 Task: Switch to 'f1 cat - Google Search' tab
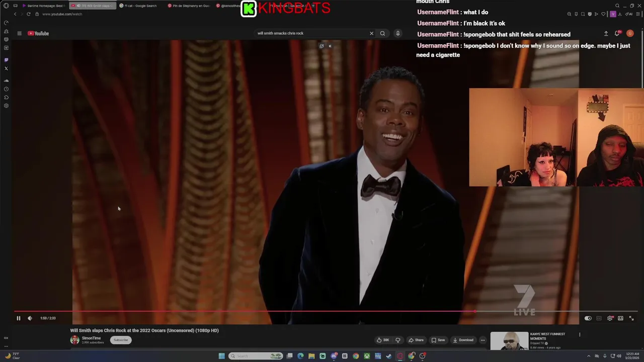pyautogui.click(x=140, y=6)
